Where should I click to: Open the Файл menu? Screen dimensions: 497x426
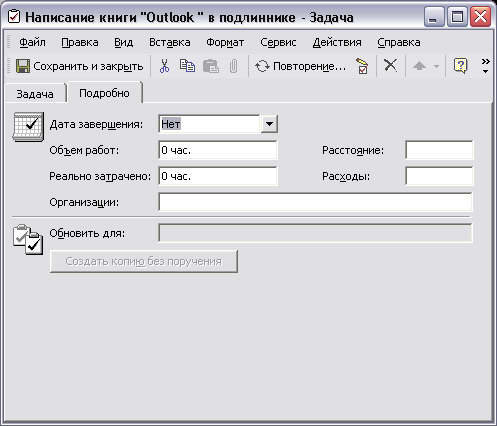pos(32,42)
